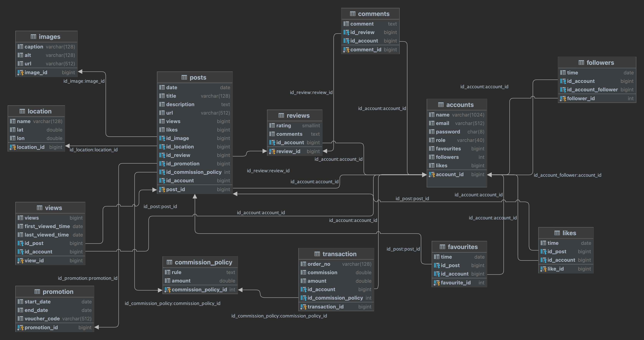Screen dimensions: 644x340
Task: Click column icon beside voucher_code field
Action: [x=20, y=318]
